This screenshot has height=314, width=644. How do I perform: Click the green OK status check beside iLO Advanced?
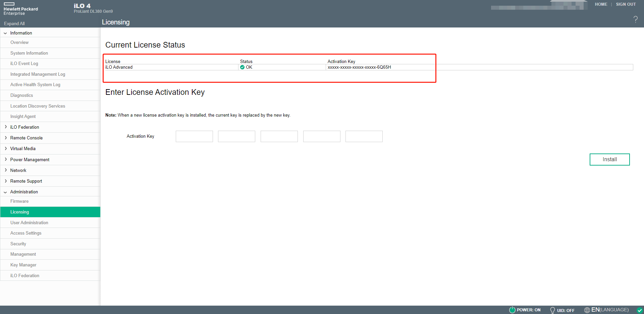click(242, 67)
